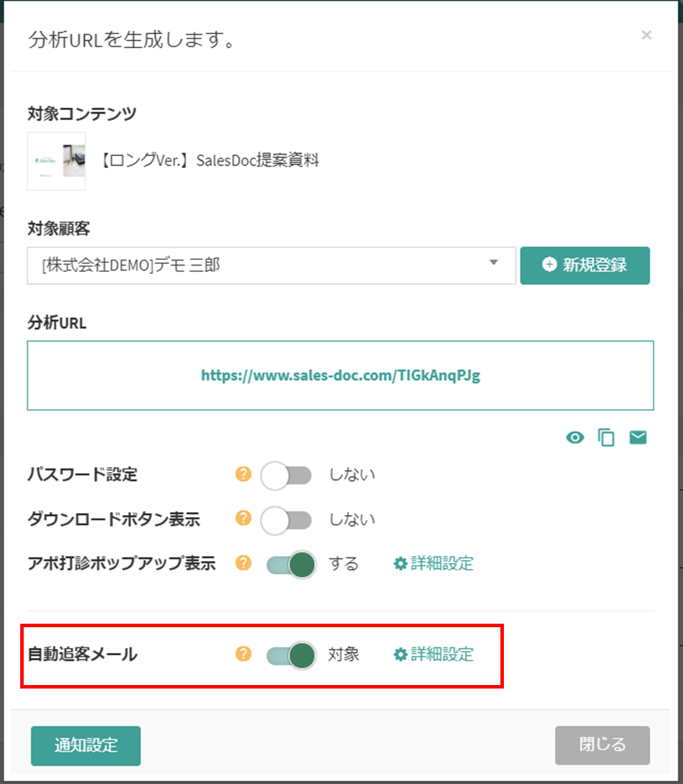Preview the analysis URL with the eye icon

574,437
